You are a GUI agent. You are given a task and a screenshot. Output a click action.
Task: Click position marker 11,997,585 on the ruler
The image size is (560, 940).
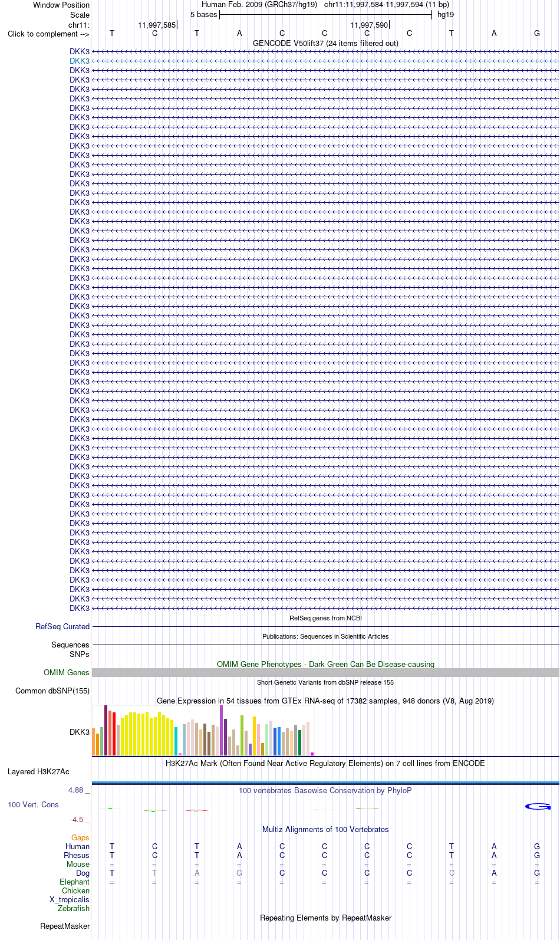(157, 25)
